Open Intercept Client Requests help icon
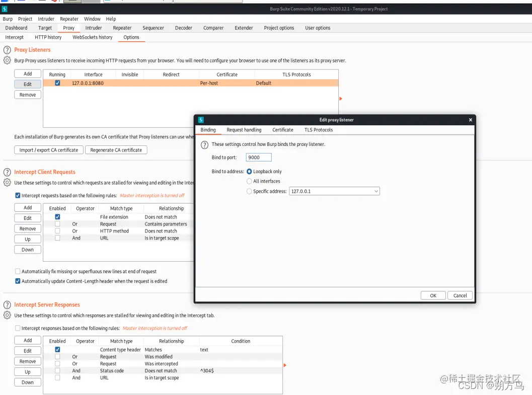This screenshot has width=532, height=395. 7,172
